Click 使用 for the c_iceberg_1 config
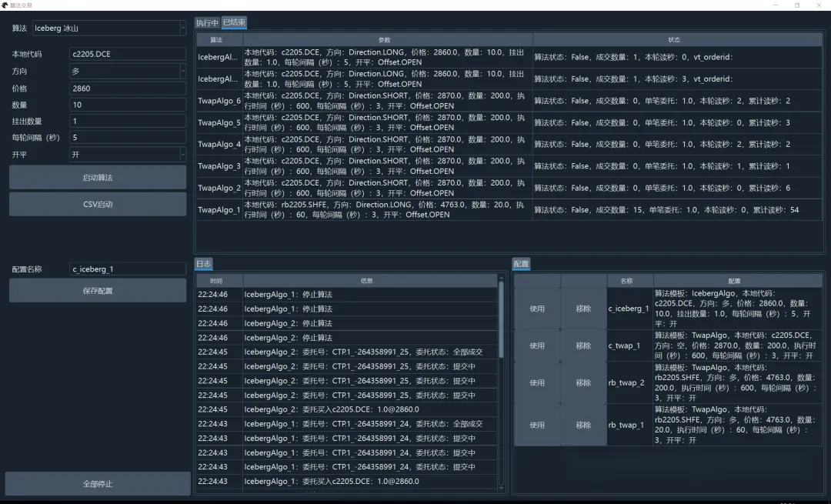The height and width of the screenshot is (504, 831). point(537,309)
